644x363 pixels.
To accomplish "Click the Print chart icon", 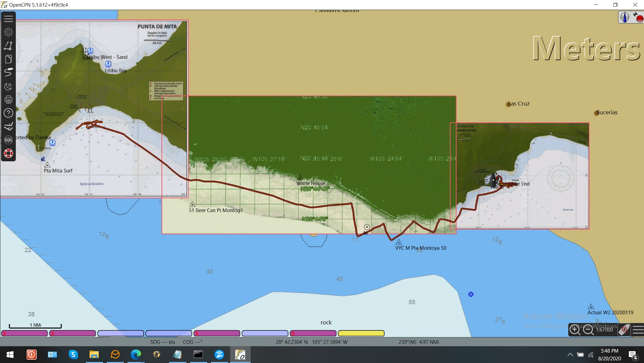I will click(8, 100).
